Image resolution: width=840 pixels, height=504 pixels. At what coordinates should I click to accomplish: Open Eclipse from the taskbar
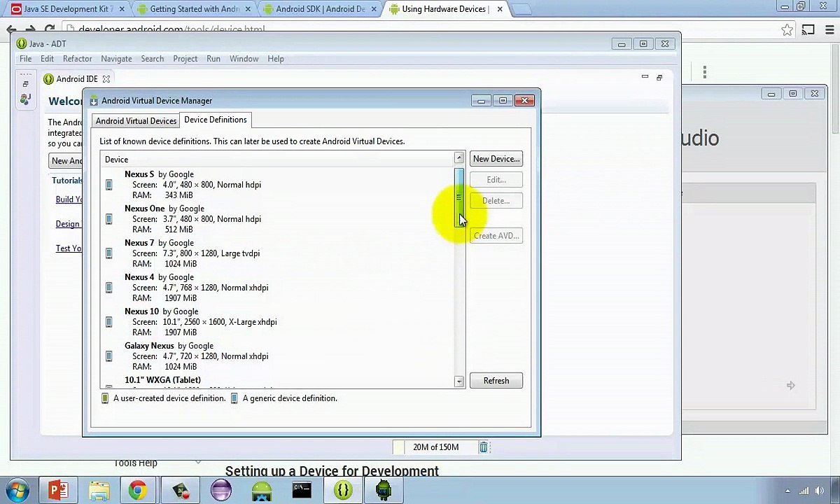tap(220, 490)
